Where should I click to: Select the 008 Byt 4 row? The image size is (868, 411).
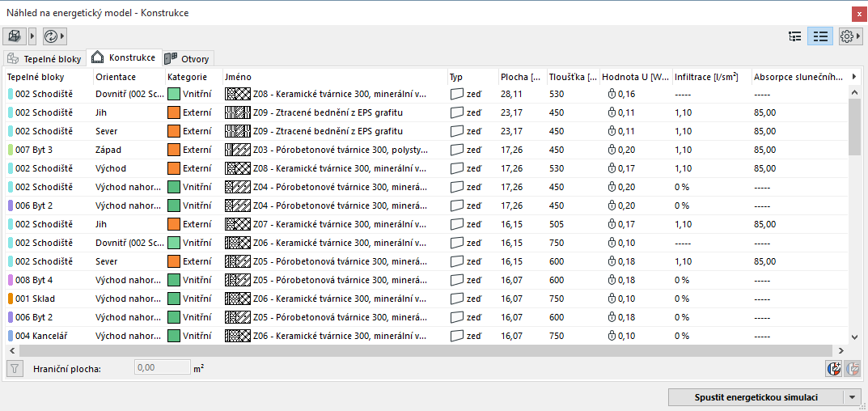[426, 280]
